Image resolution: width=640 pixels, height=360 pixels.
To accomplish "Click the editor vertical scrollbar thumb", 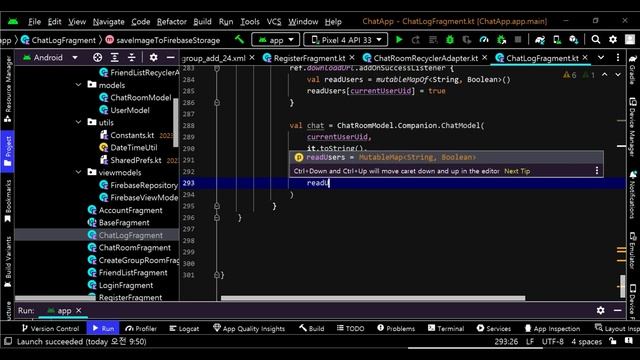I will pyautogui.click(x=622, y=286).
